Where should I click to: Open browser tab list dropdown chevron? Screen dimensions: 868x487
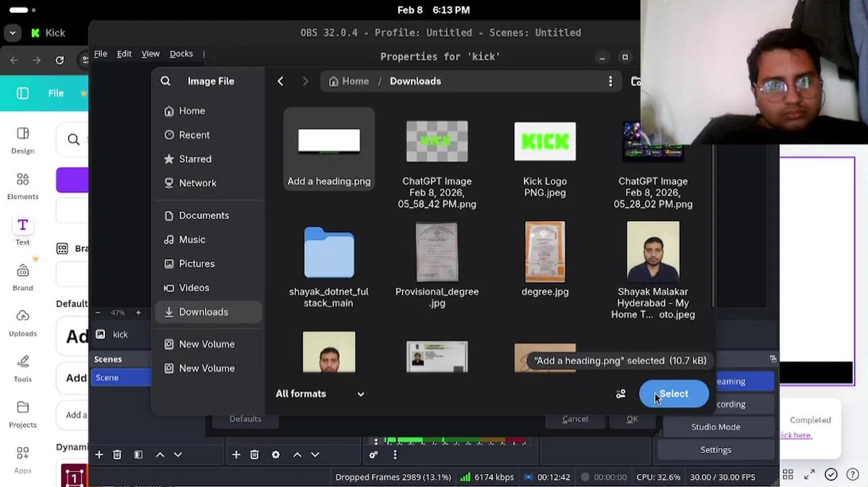click(12, 32)
